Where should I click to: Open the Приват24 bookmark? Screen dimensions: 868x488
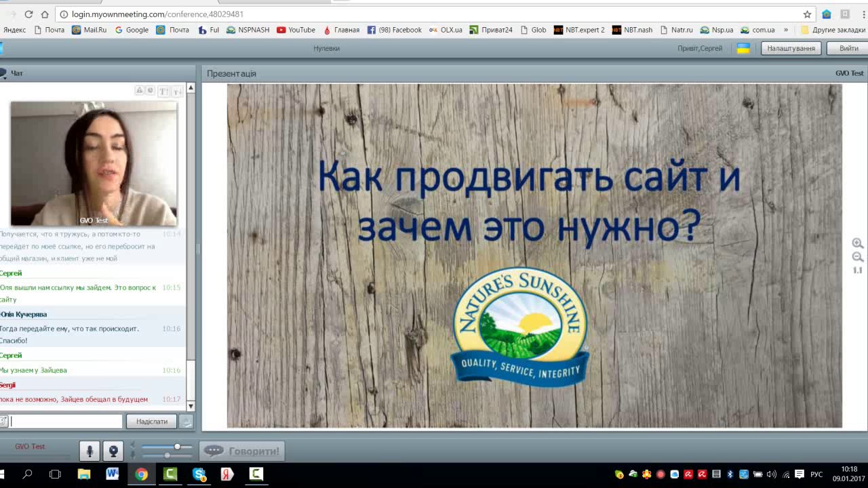[x=491, y=30]
